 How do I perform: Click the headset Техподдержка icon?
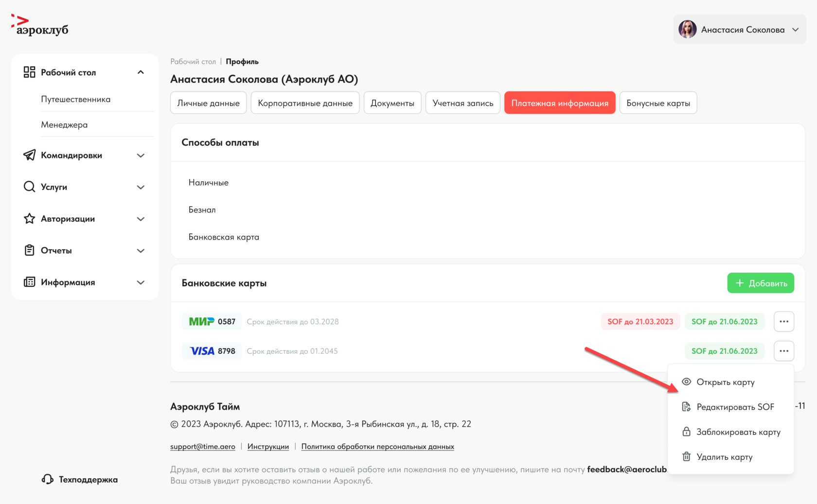click(47, 479)
